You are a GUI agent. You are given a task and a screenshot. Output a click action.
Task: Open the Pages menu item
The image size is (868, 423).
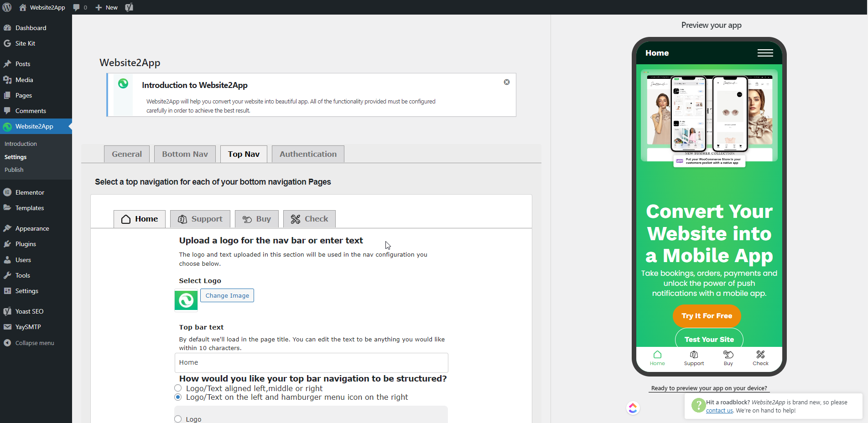tap(36, 95)
